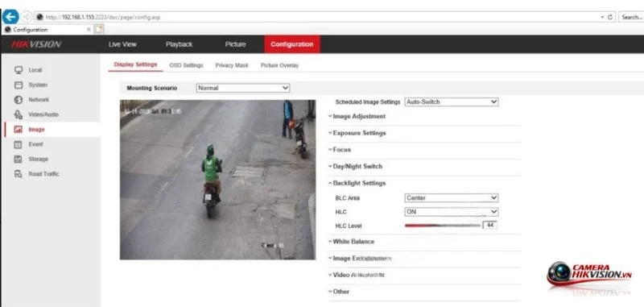Click the address bar history dropdown arrow
The height and width of the screenshot is (307, 644).
pyautogui.click(x=602, y=17)
